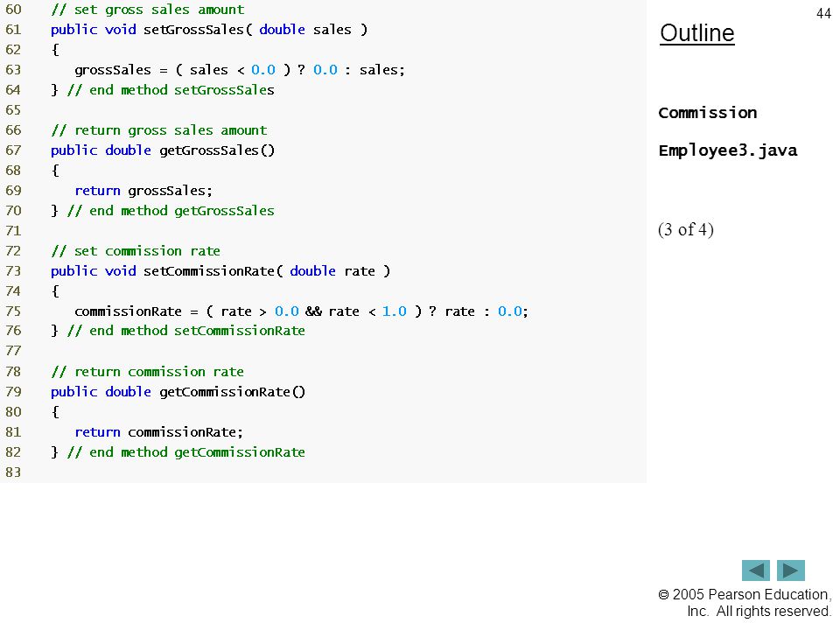Click line number 65

tap(13, 110)
